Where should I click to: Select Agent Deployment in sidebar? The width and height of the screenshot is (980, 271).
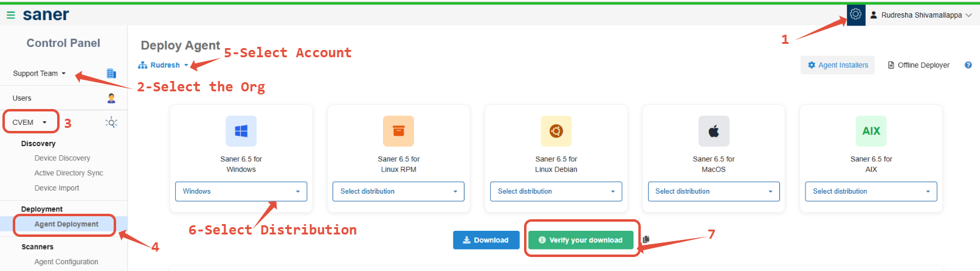pyautogui.click(x=66, y=224)
